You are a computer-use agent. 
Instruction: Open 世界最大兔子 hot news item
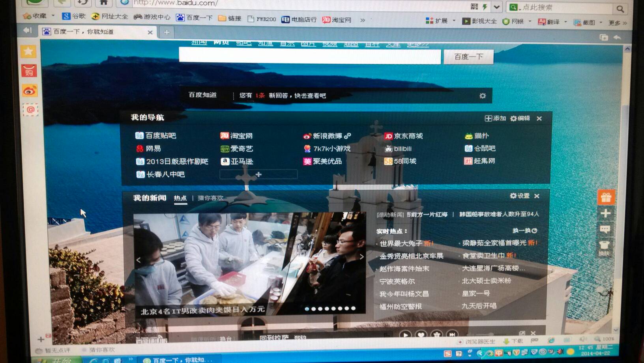coord(401,243)
